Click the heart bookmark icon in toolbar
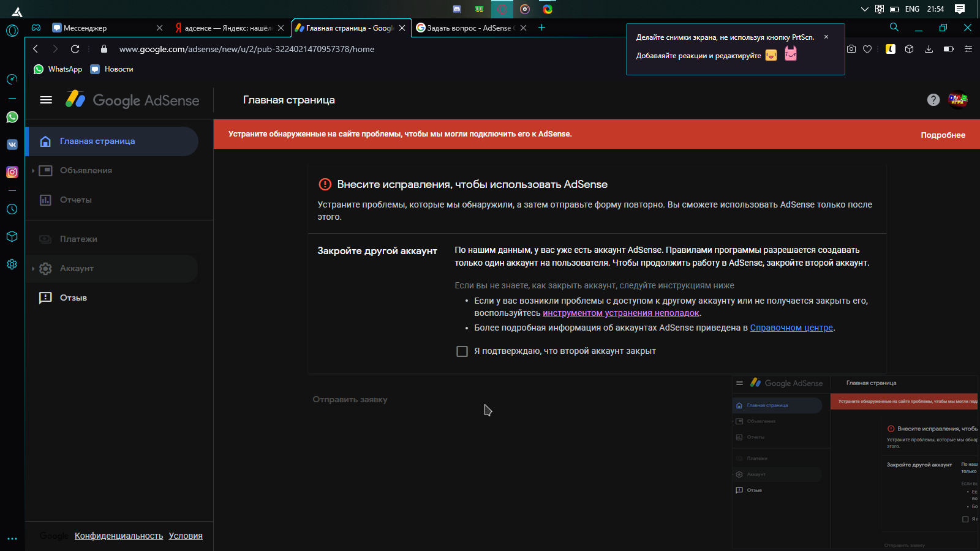 867,49
